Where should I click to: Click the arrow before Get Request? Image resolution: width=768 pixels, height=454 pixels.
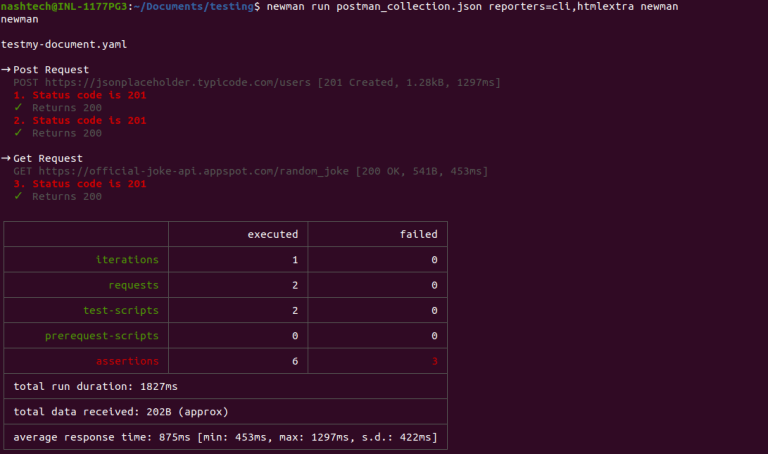coord(6,158)
